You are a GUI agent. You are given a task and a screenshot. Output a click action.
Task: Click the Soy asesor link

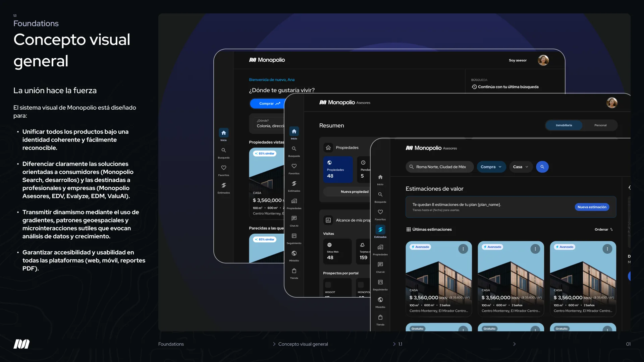[x=518, y=60]
